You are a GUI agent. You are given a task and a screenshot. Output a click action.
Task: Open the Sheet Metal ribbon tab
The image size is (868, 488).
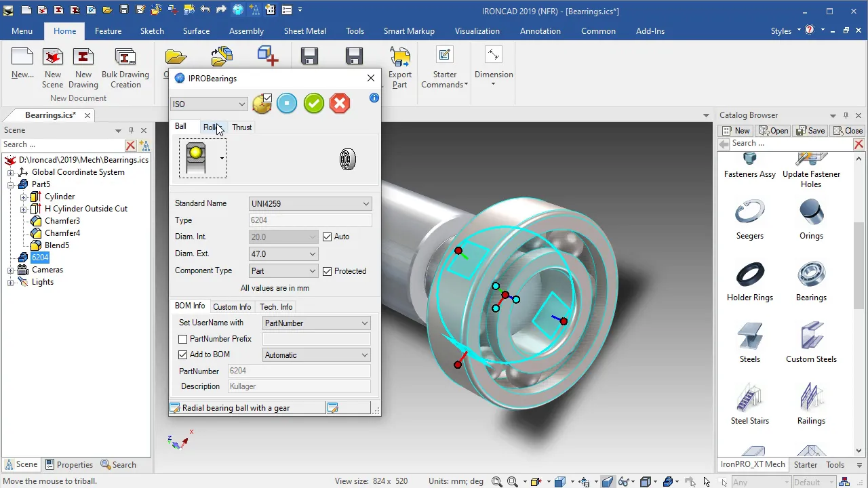pyautogui.click(x=305, y=31)
